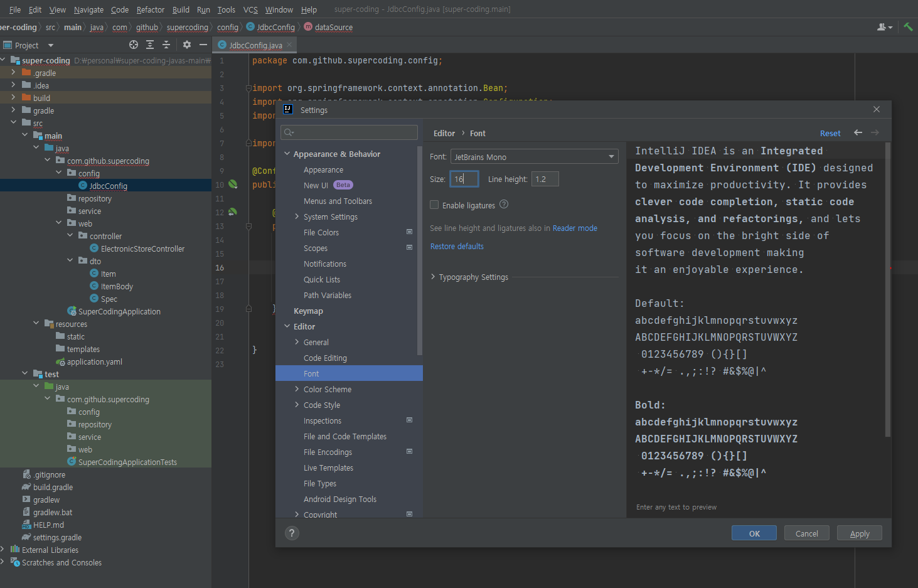Expand the build folder in project tree
Viewport: 918px width, 588px height.
(13, 98)
